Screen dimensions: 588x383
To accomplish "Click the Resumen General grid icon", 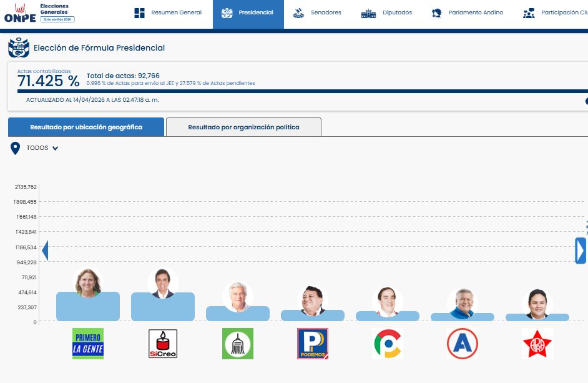I will 139,12.
